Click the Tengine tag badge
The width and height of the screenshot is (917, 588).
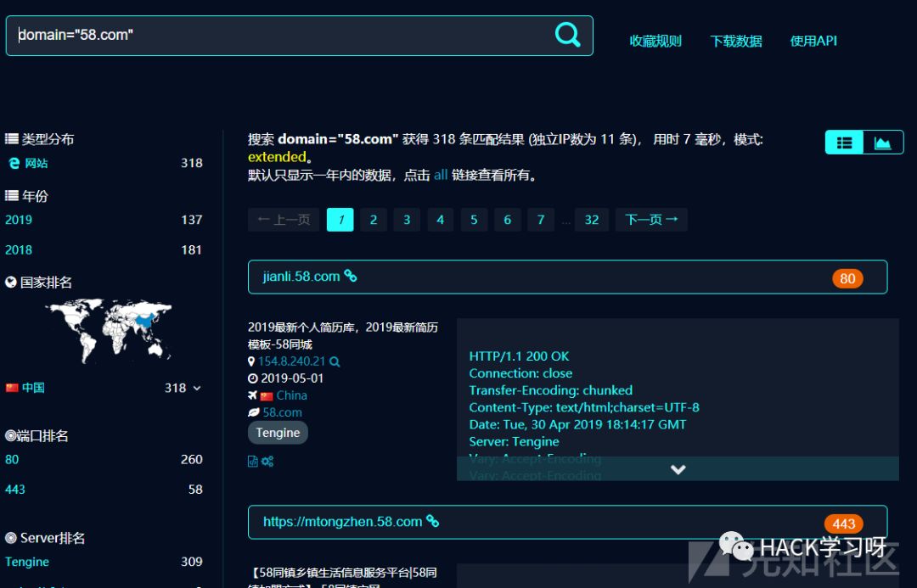pyautogui.click(x=278, y=433)
